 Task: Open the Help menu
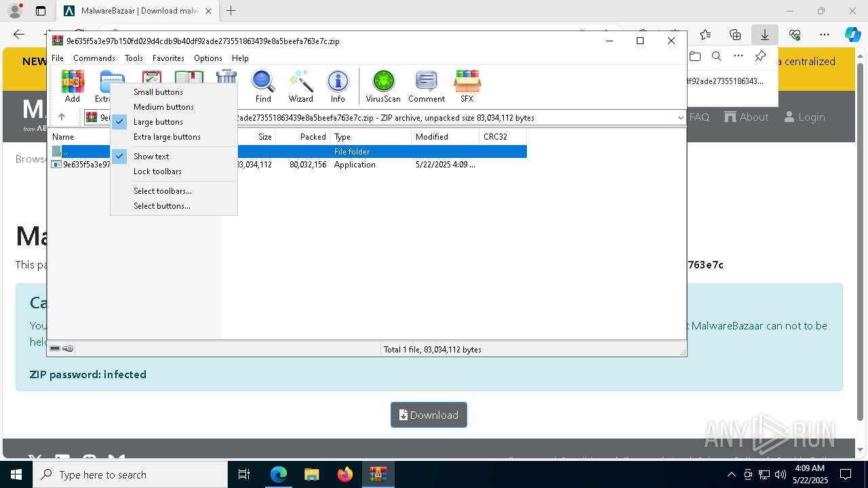tap(240, 58)
